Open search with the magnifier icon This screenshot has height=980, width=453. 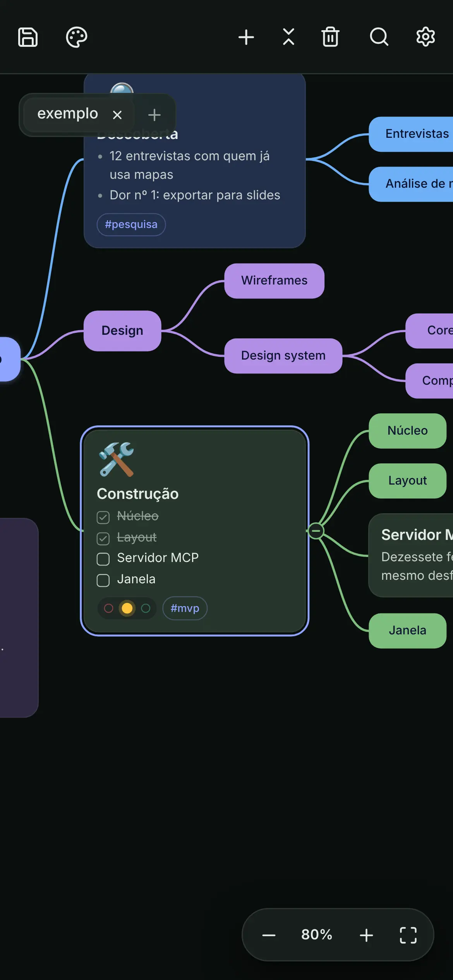coord(379,37)
